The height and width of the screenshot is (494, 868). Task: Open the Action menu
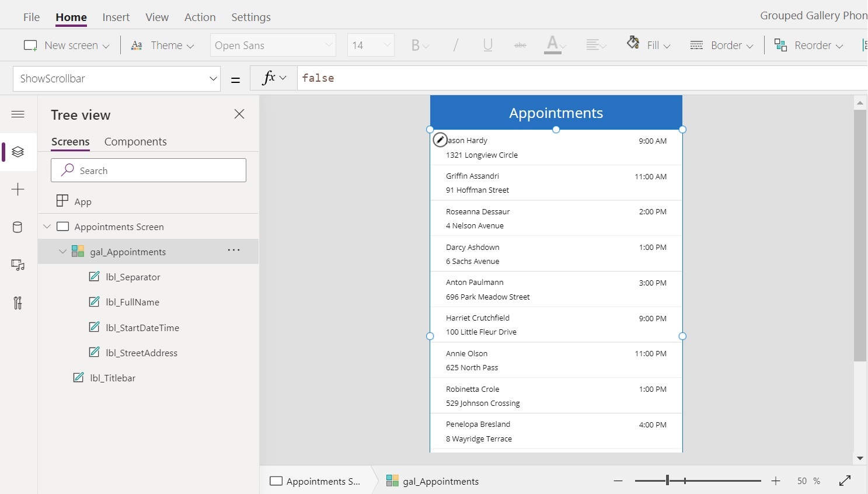pos(200,17)
